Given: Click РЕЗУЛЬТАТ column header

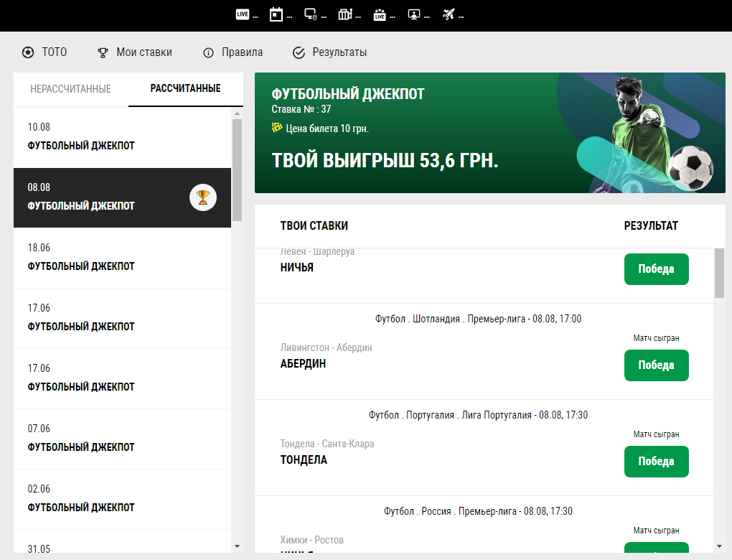Looking at the screenshot, I should [651, 225].
